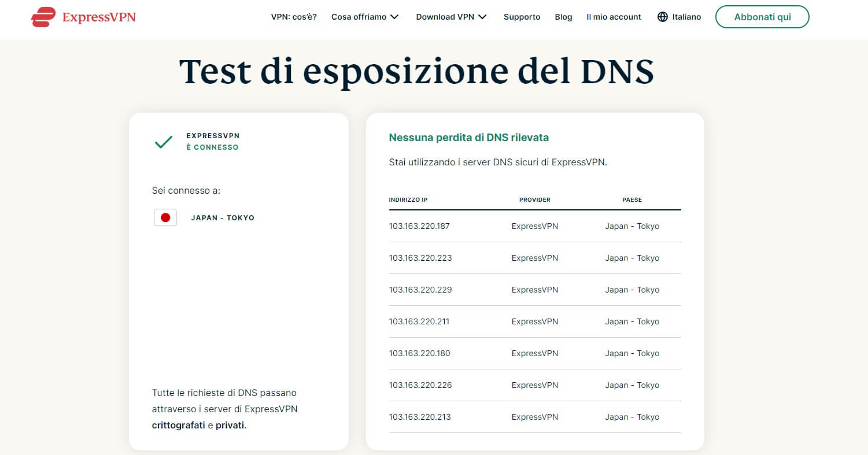
Task: Click ExpressVPN provider in the 103.163.220.211 row
Action: tap(535, 321)
